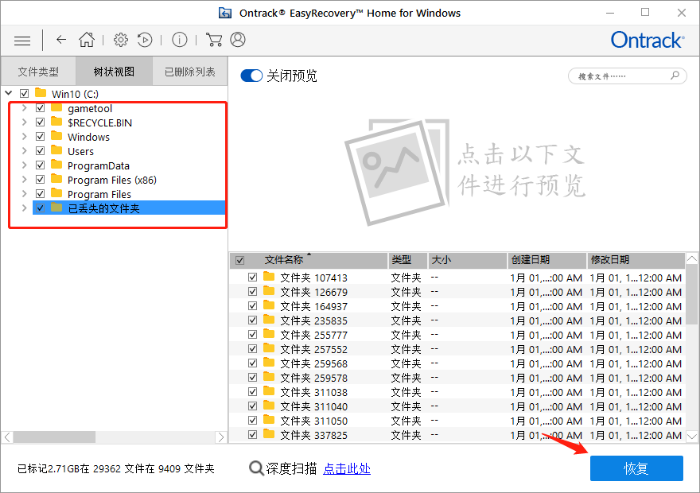Viewport: 700px width, 493px height.
Task: Expand the Program Files (x86) node
Action: 24,179
